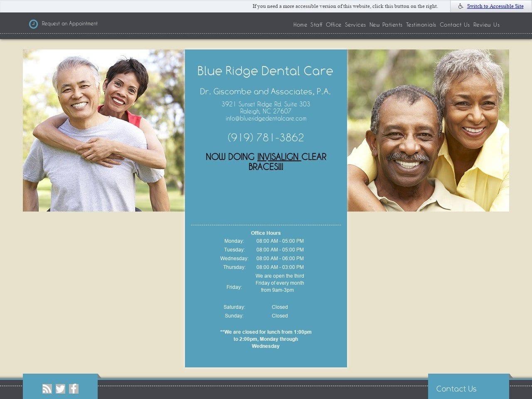
Task: Click the Saturday Closed entry
Action: 280,307
